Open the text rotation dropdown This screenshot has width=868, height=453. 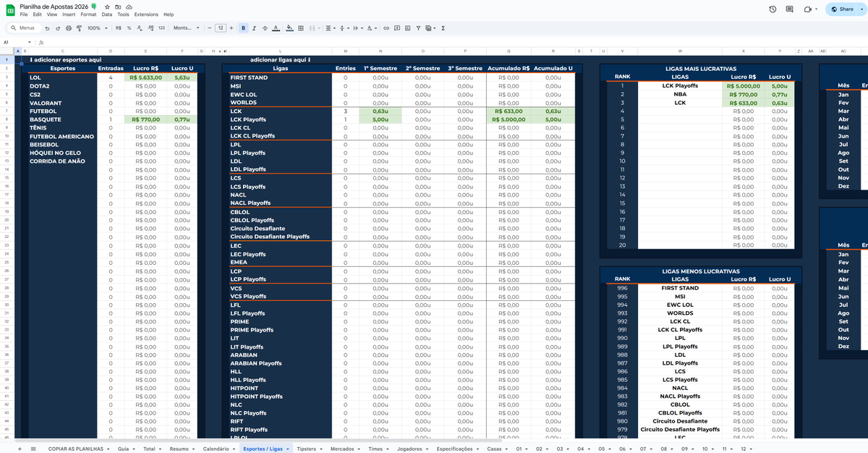click(x=371, y=28)
